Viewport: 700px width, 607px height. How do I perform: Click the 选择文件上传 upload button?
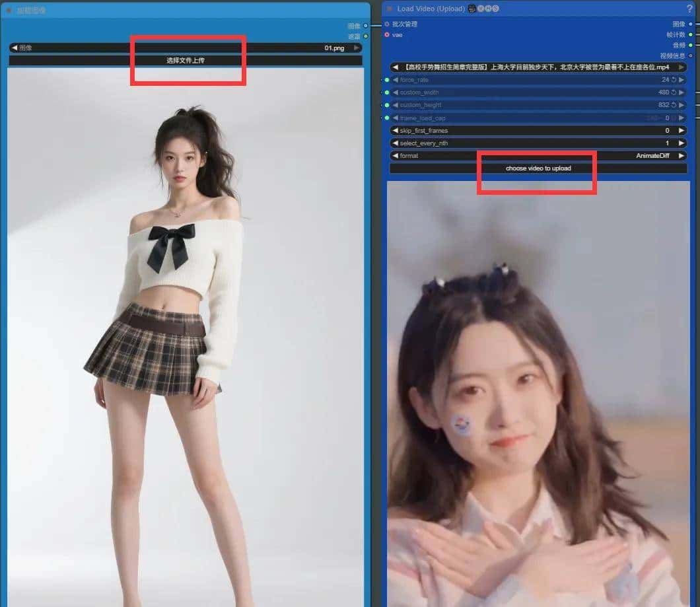click(x=188, y=59)
